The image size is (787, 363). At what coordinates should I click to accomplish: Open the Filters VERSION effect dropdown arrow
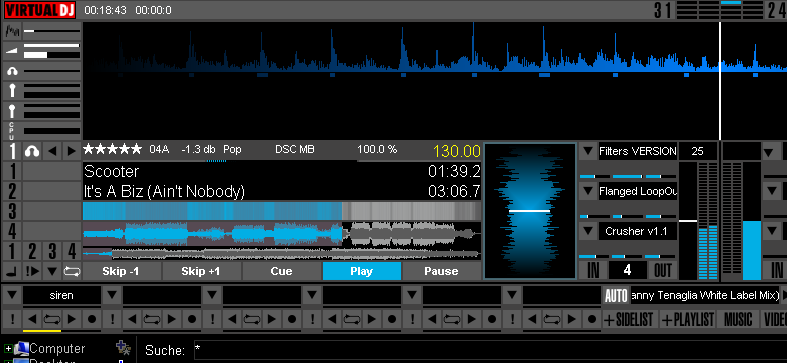coord(588,151)
